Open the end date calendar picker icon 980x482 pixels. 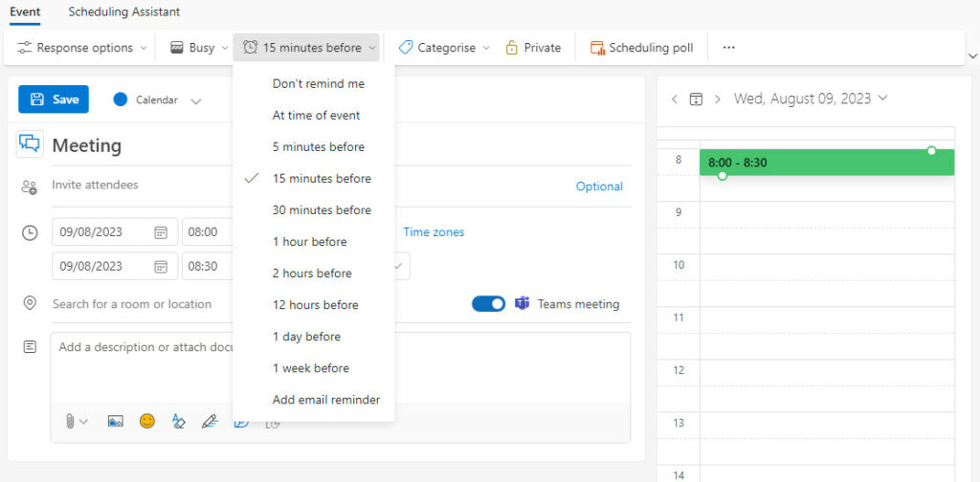point(161,267)
